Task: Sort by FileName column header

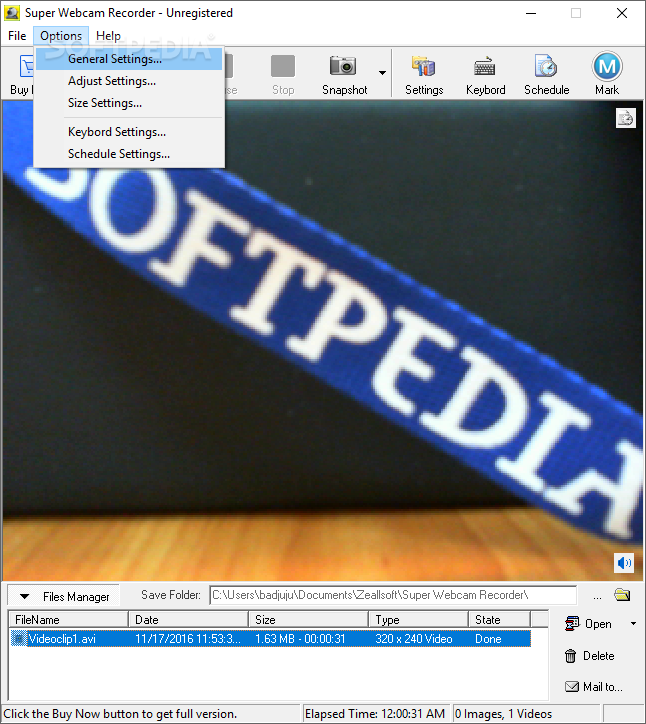Action: click(68, 620)
